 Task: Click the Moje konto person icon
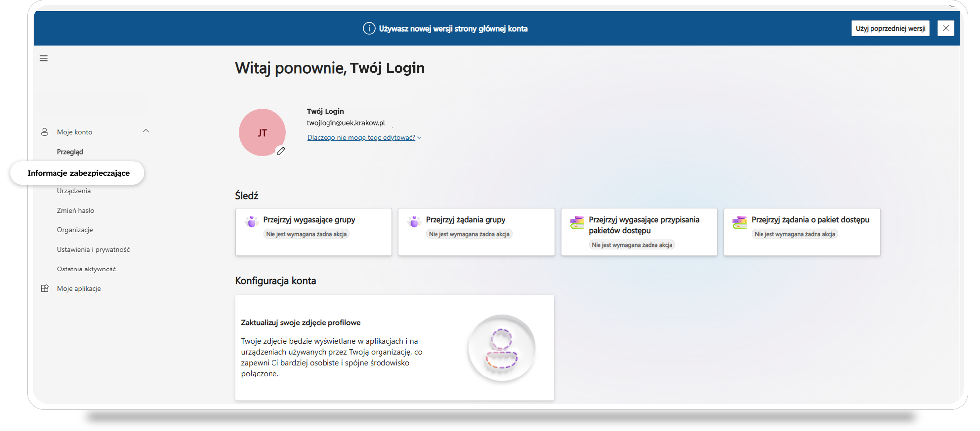click(45, 132)
